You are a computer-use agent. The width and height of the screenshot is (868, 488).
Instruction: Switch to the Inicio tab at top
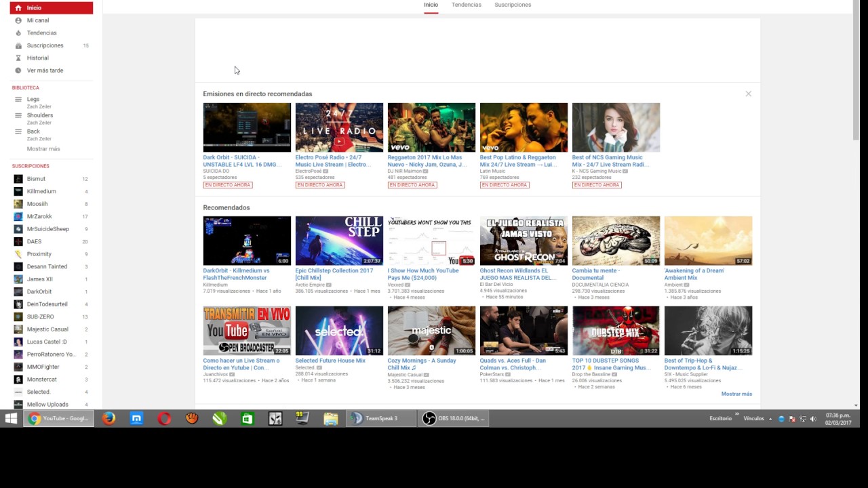click(431, 5)
